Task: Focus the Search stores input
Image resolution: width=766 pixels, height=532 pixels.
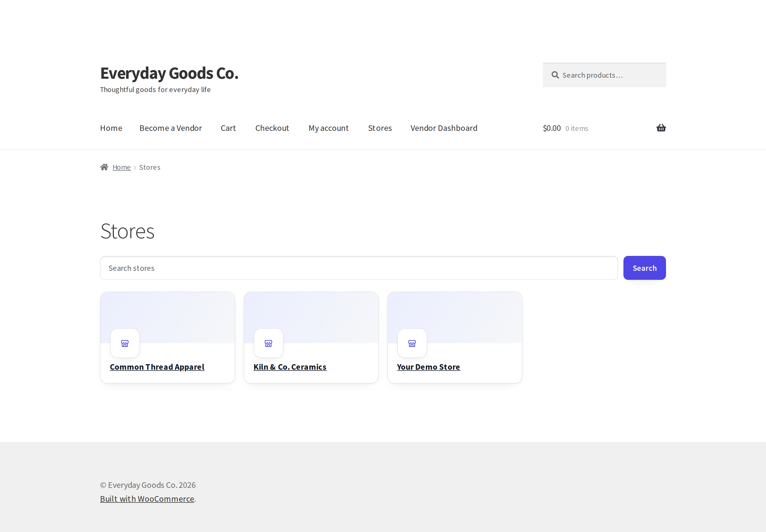Action: coord(359,268)
